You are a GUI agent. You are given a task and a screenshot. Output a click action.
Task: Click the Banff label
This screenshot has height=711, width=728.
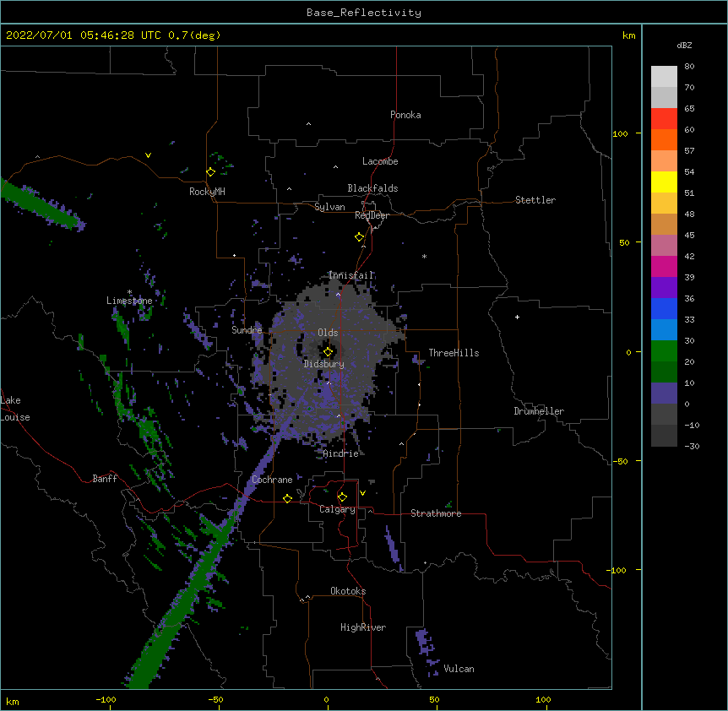(105, 479)
